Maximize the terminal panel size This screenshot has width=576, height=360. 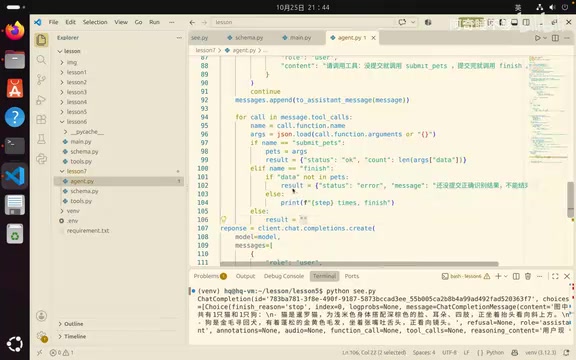[555, 276]
